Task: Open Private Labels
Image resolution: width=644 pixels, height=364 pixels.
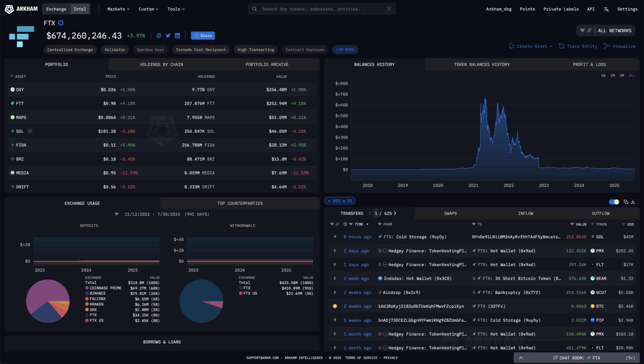Action: click(561, 9)
